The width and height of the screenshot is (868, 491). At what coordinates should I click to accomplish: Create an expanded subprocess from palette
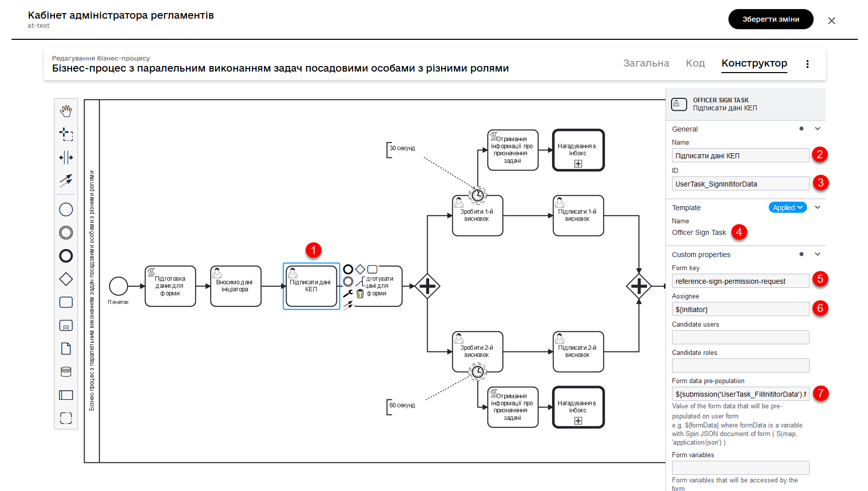[66, 325]
